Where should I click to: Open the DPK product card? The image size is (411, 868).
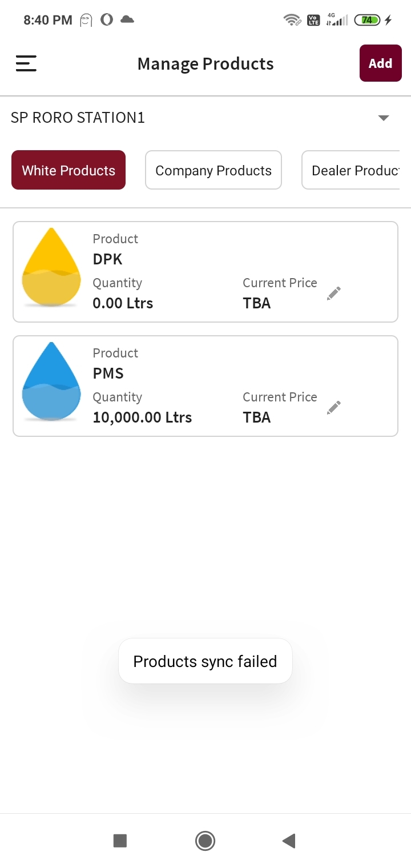point(205,272)
